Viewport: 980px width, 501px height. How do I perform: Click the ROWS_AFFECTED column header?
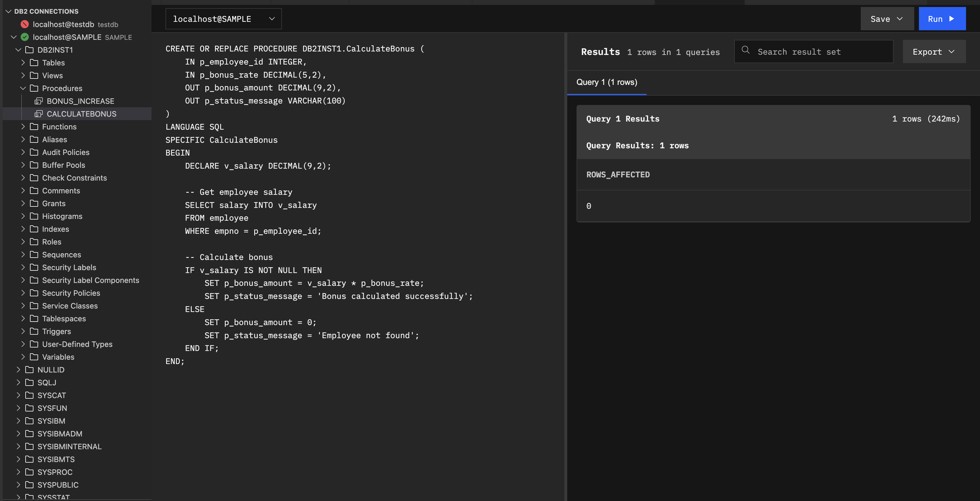[618, 174]
